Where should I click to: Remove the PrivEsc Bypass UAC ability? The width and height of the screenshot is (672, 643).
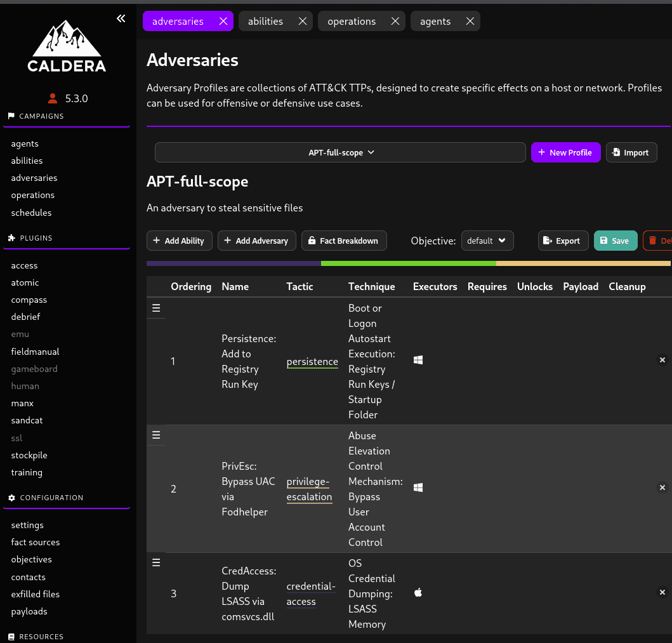(x=662, y=487)
